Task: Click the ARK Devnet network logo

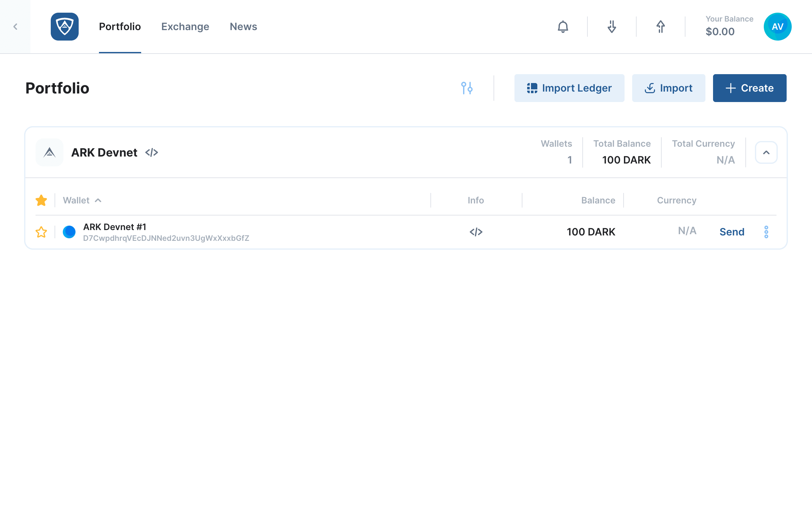Action: (x=49, y=152)
